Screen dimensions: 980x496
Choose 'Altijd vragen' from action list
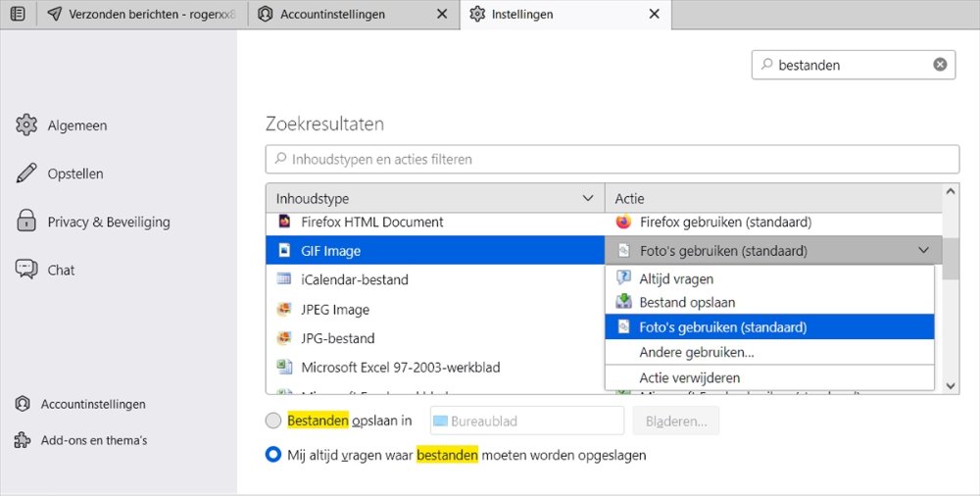point(676,279)
